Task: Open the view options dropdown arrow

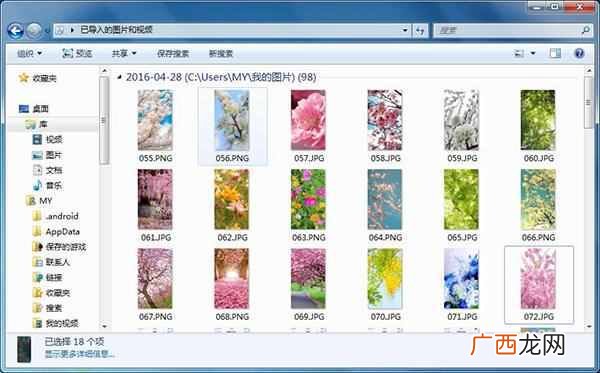Action: (533, 53)
